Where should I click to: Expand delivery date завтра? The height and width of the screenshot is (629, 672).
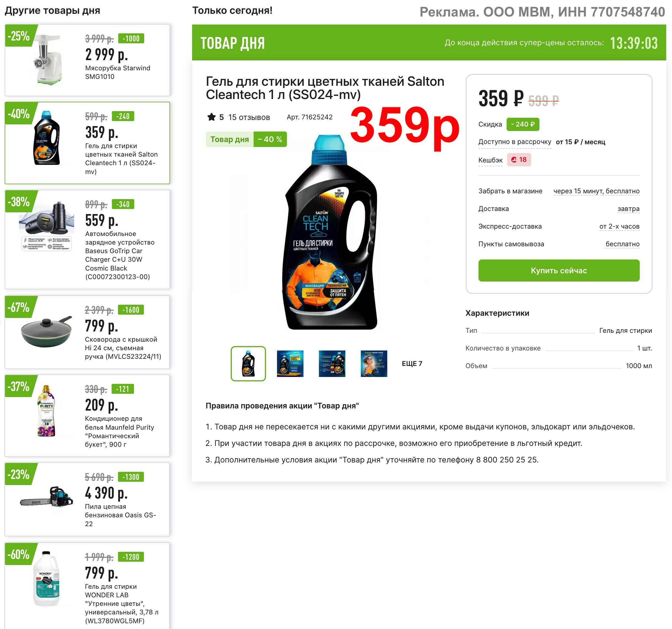tap(628, 209)
